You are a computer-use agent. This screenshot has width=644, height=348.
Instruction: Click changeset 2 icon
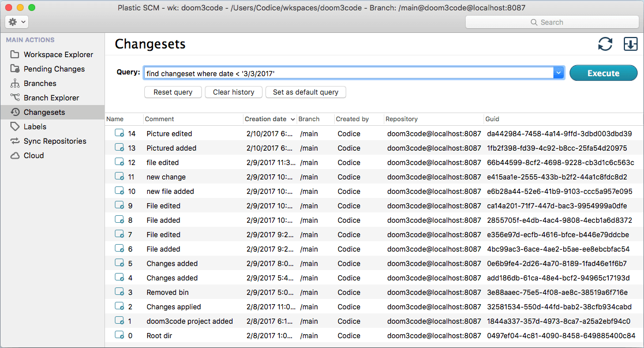tap(119, 306)
